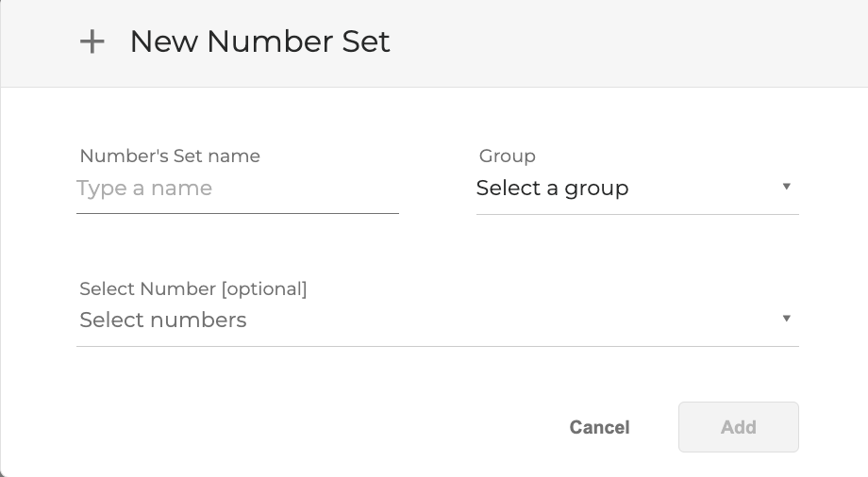Click the Select Number [optional] label
This screenshot has width=868, height=477.
193,289
